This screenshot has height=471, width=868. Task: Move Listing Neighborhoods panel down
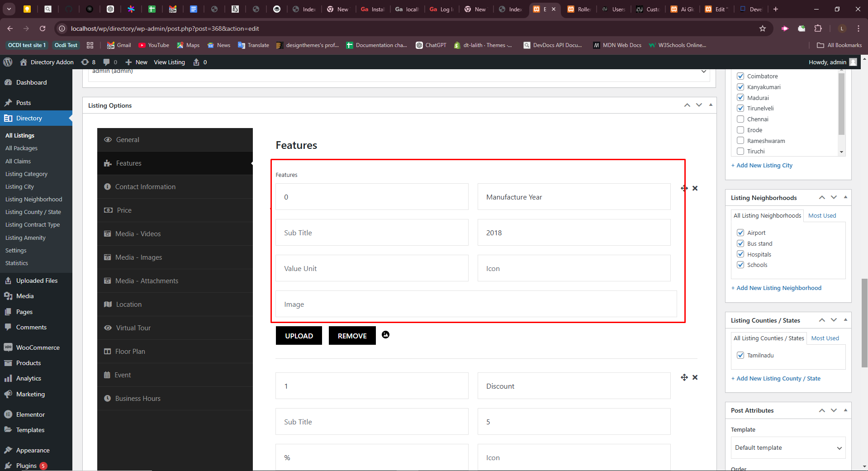(834, 197)
